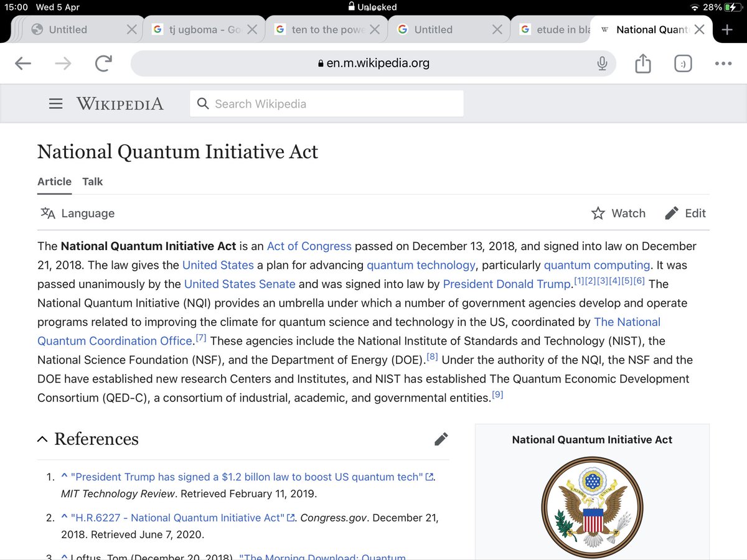This screenshot has width=747, height=560.
Task: Reload the Wikipedia page
Action: coord(103,63)
